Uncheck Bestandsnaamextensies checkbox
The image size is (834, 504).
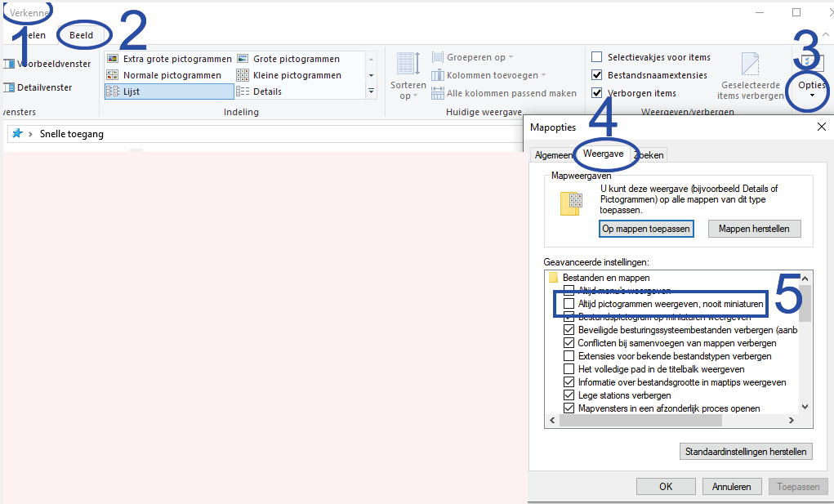point(597,75)
